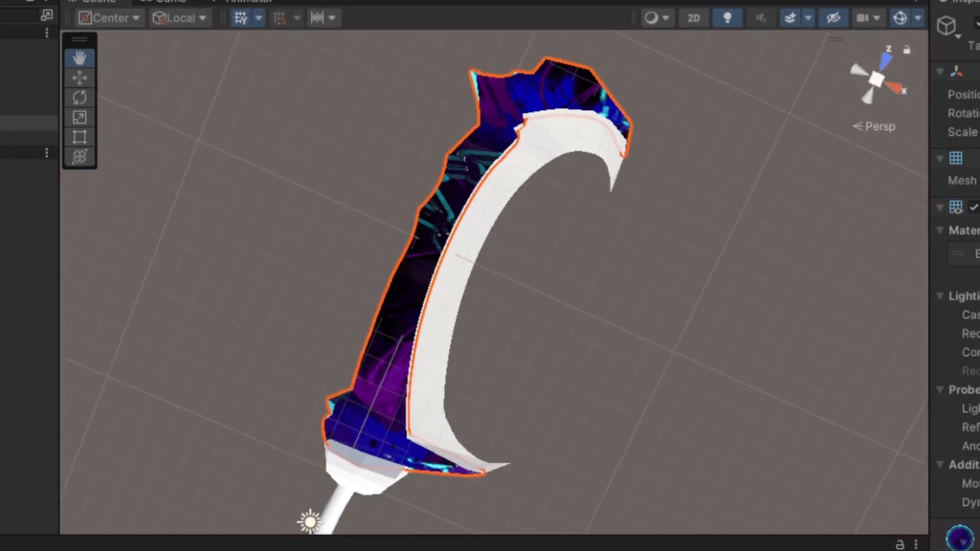Toggle hidden objects visibility eye icon

tap(834, 18)
